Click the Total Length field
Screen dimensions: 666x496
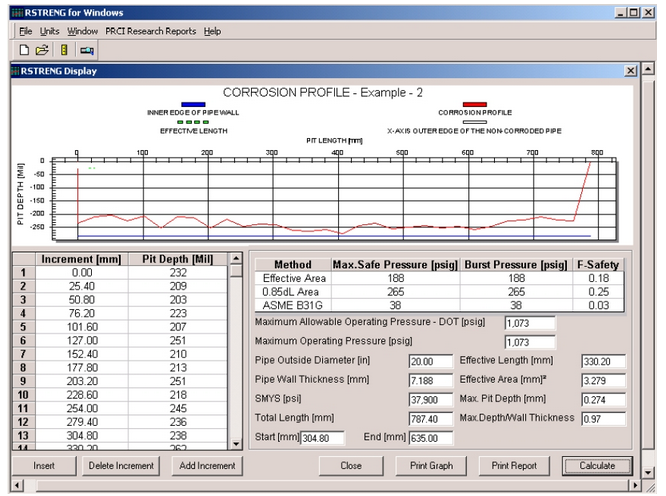click(431, 419)
